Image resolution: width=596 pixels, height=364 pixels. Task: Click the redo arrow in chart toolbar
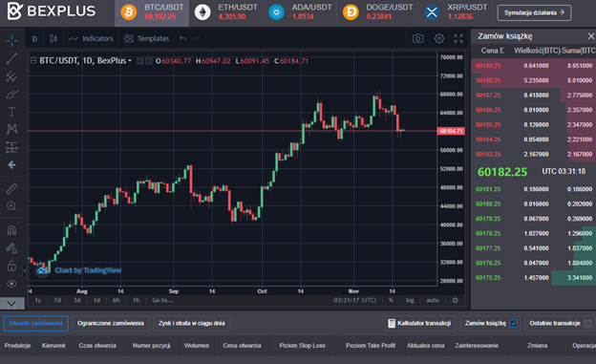pyautogui.click(x=197, y=38)
